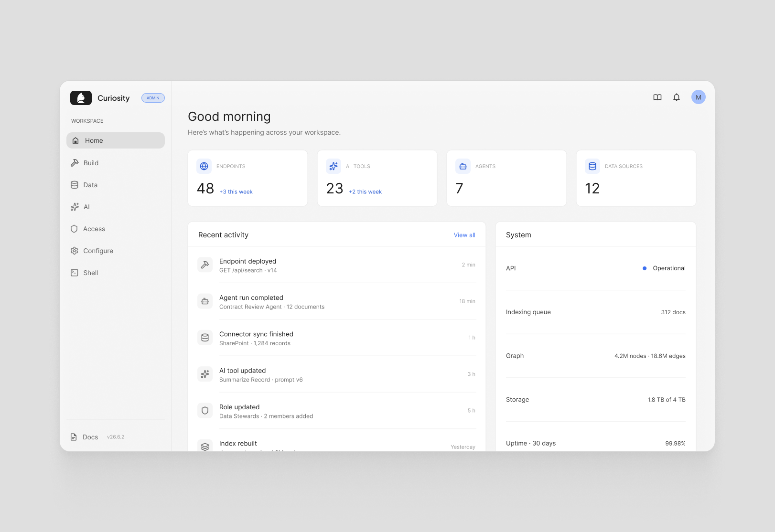Click version label v26.6.2
Image resolution: width=775 pixels, height=532 pixels.
[116, 437]
